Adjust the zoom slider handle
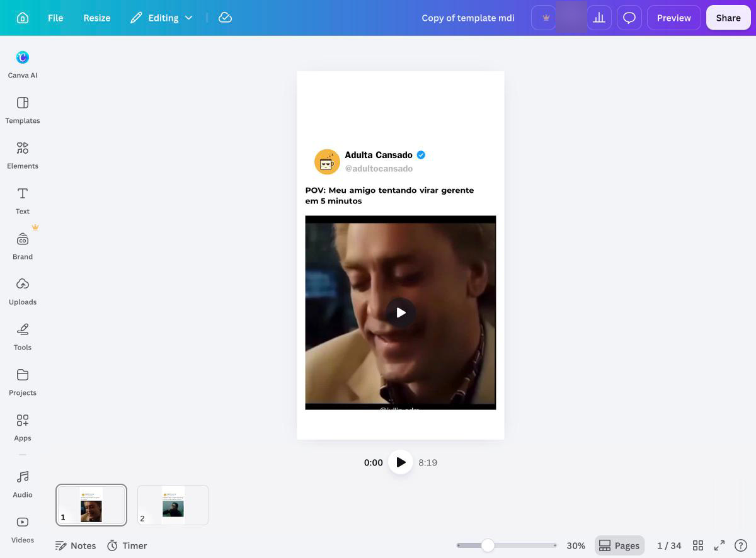This screenshot has width=756, height=558. coord(488,545)
